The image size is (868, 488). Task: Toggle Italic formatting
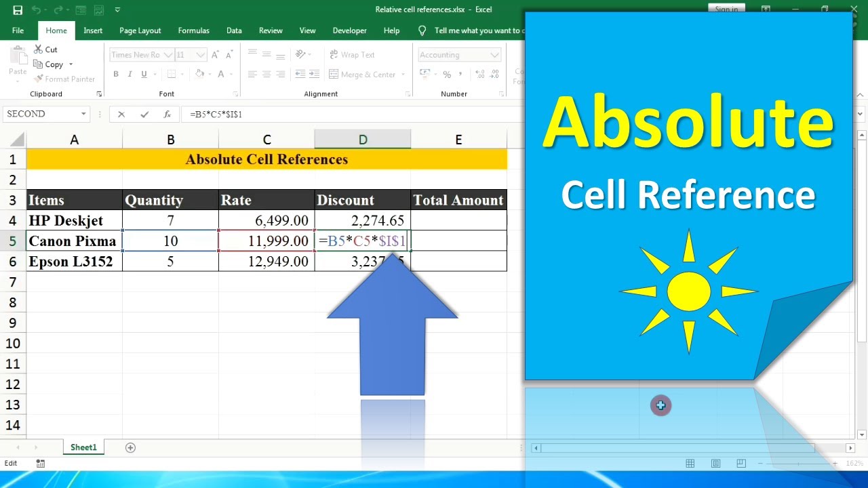(x=130, y=75)
